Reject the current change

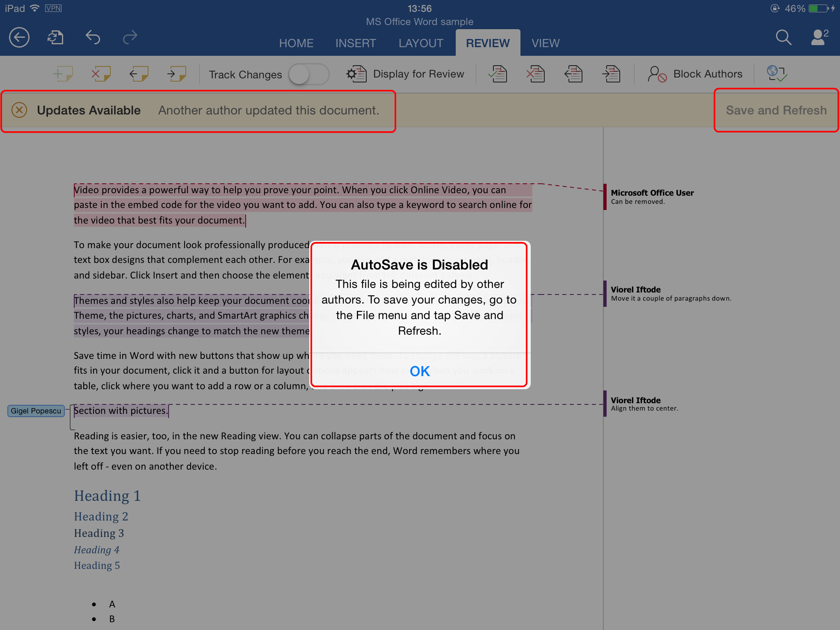[535, 74]
